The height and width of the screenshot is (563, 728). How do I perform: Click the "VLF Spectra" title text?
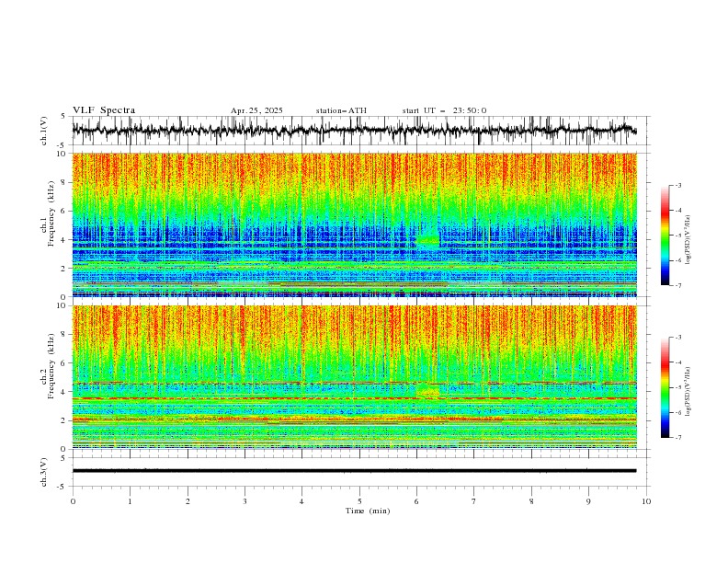[x=104, y=110]
